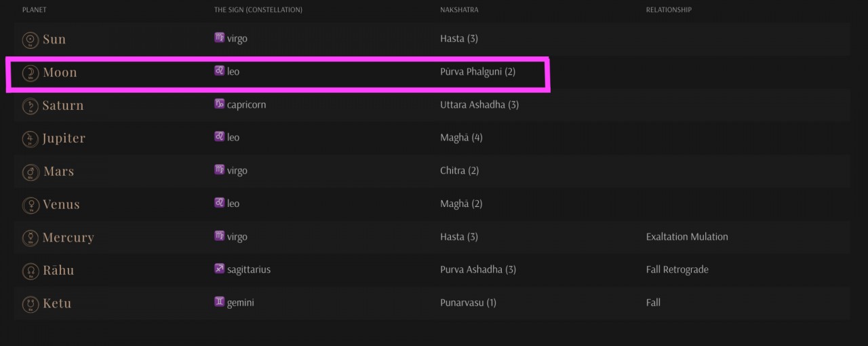The height and width of the screenshot is (346, 868).
Task: Click the Purva Phalguni (2) nakshatra text
Action: tap(477, 71)
